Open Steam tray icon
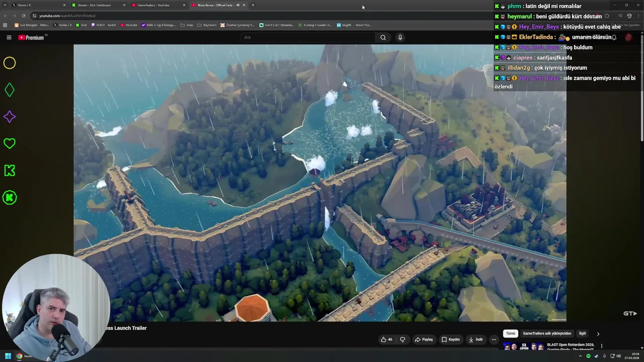Screen dimensions: 644x362 [x=596, y=356]
